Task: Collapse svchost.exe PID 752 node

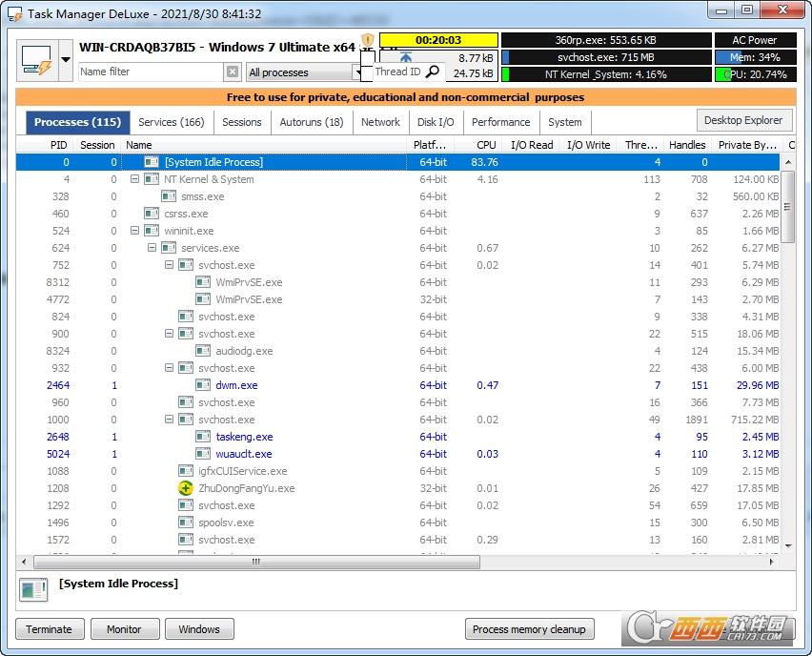Action: (x=169, y=264)
